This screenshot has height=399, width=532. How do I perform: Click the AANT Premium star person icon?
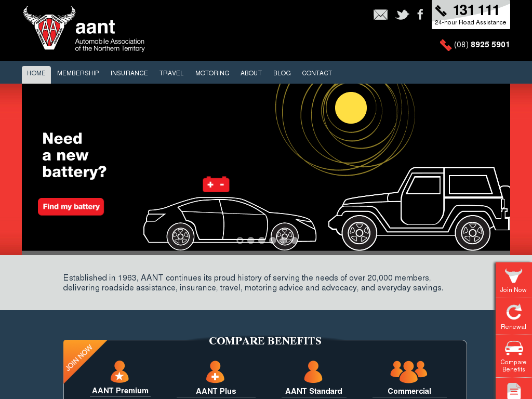119,371
